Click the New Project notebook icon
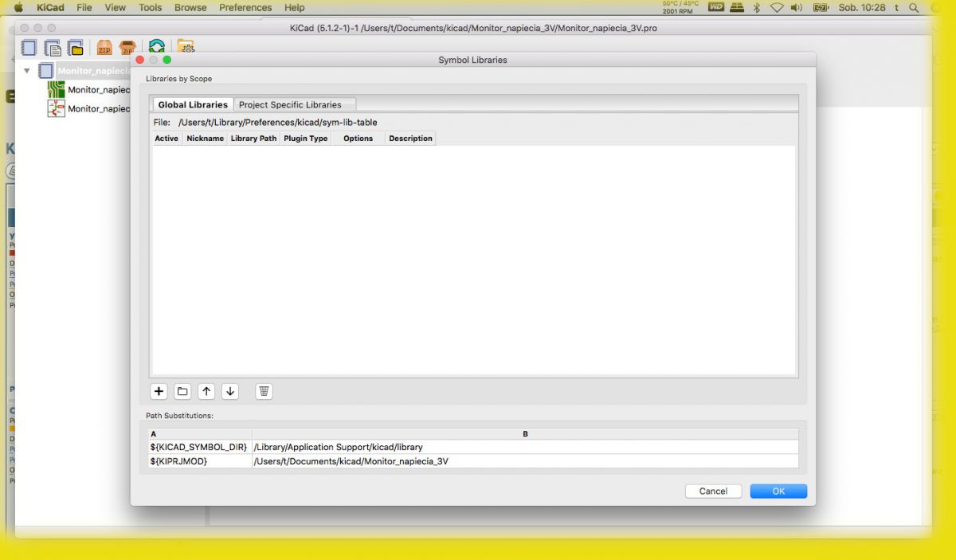956x560 pixels. pyautogui.click(x=29, y=48)
